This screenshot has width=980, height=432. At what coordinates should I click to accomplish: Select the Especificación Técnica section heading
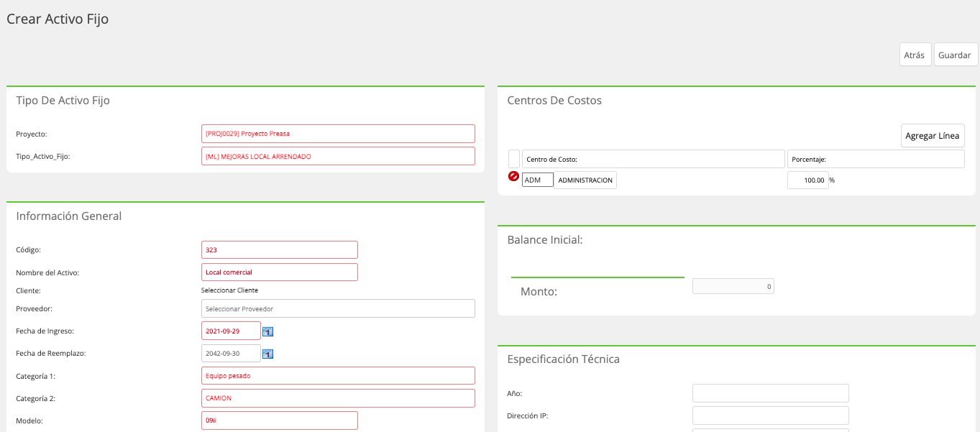tap(564, 359)
